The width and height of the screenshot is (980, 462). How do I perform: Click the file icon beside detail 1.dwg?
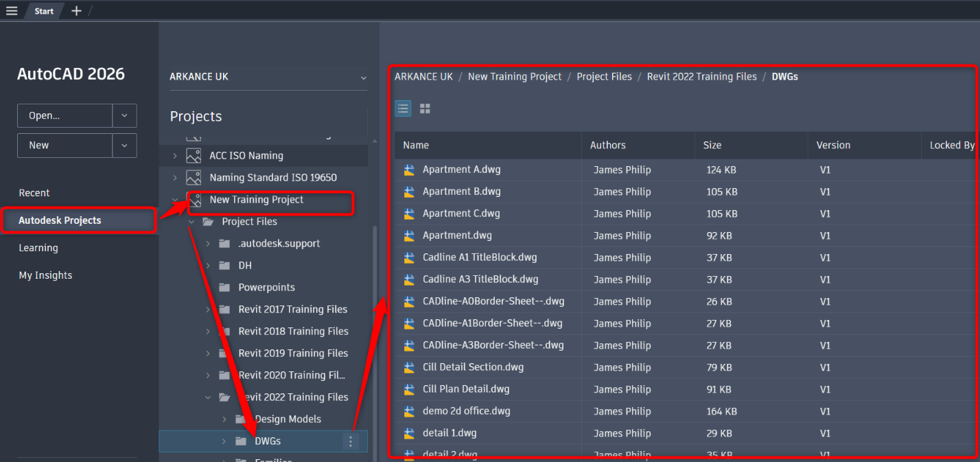410,433
